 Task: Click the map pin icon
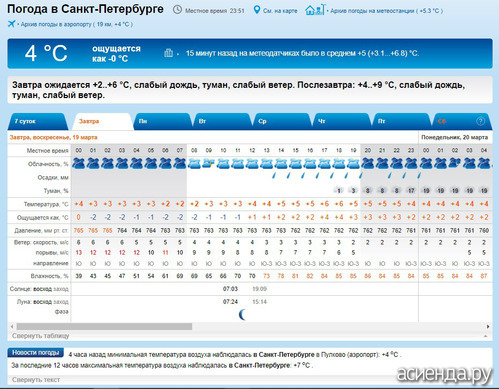click(x=256, y=10)
